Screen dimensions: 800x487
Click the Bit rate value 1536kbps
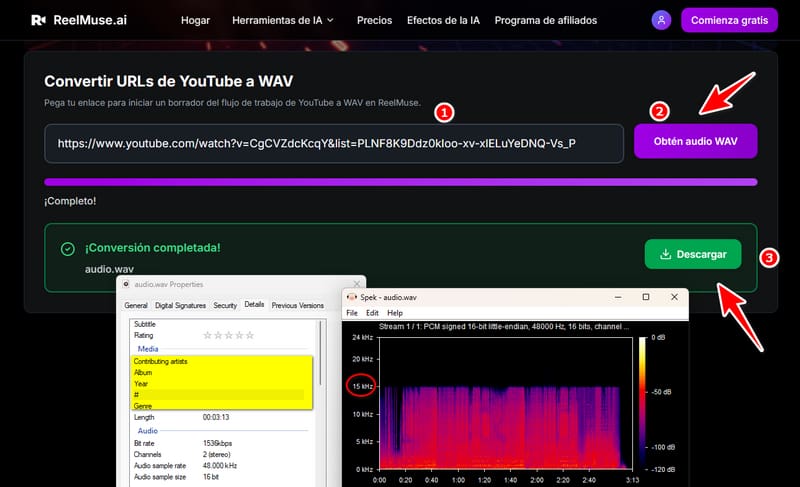[x=217, y=443]
